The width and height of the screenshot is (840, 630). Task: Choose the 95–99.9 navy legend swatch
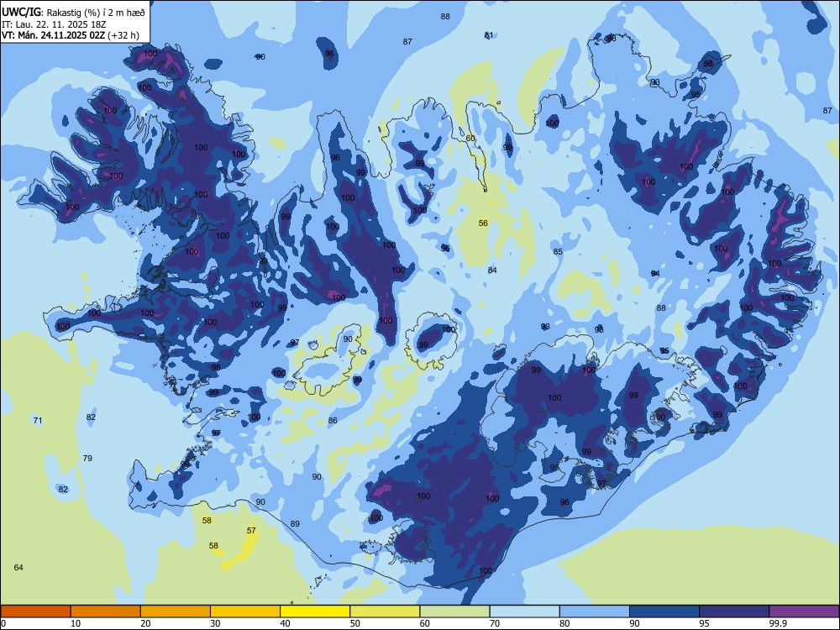[734, 612]
